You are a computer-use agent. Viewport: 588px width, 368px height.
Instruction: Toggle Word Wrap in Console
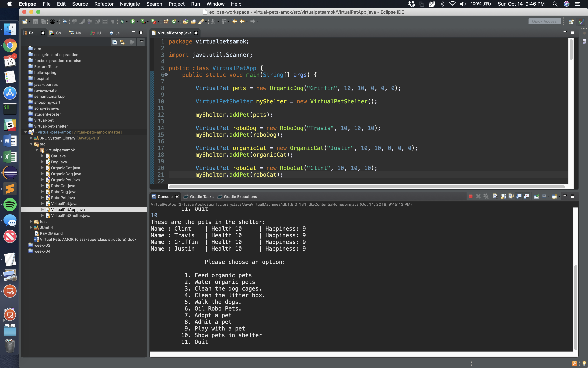coord(511,196)
